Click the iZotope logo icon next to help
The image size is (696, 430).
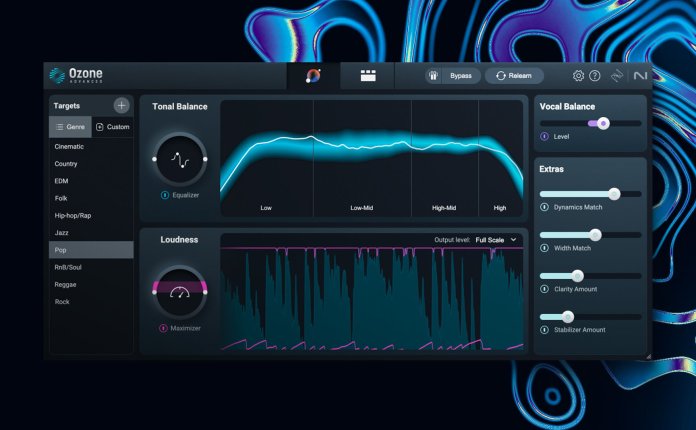pyautogui.click(x=617, y=76)
